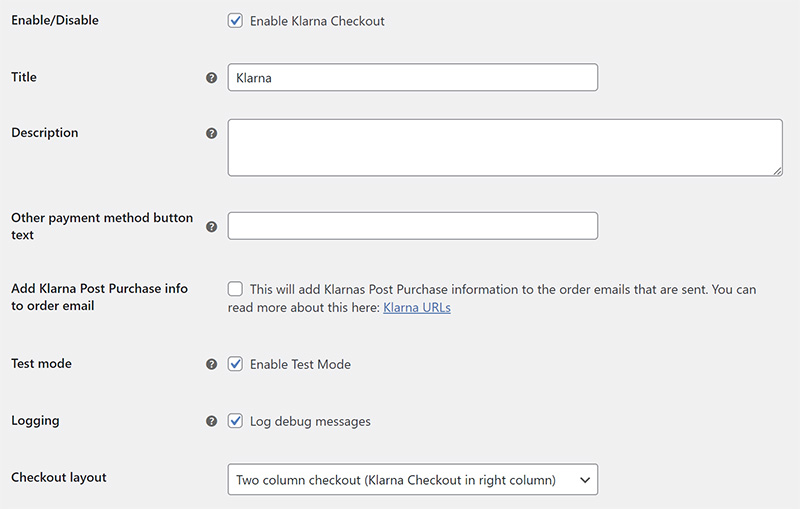Uncheck the Enable Klarna Checkout checkbox
The width and height of the screenshot is (800, 509).
[236, 21]
